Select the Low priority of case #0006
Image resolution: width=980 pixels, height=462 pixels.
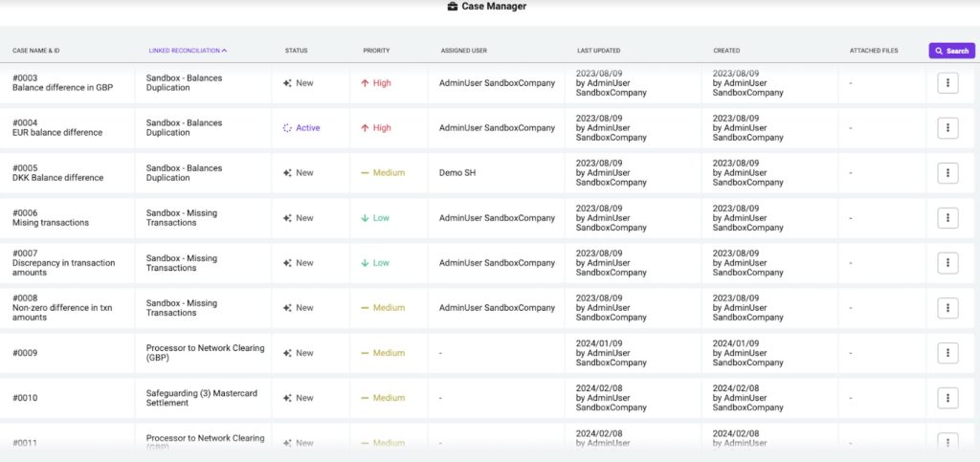click(380, 218)
